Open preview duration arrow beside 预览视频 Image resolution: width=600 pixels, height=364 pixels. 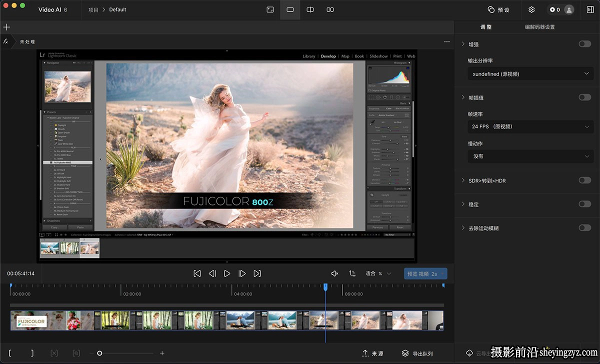(x=443, y=273)
